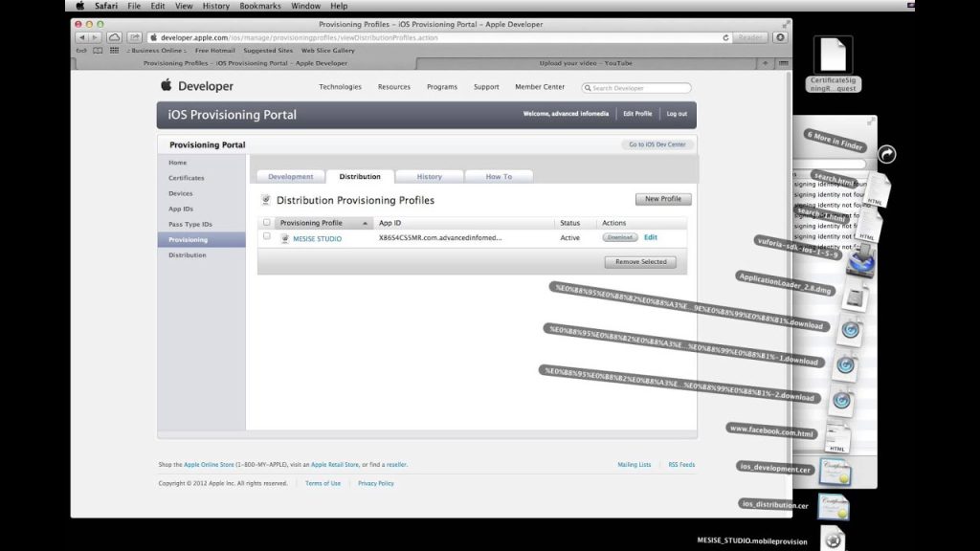Open the MESISE STUDIO profile link
The height and width of the screenshot is (551, 980).
pyautogui.click(x=317, y=238)
